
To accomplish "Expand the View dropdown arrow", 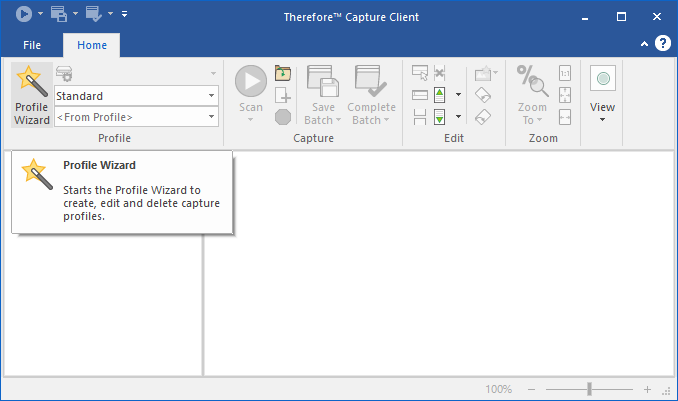I will click(x=602, y=120).
